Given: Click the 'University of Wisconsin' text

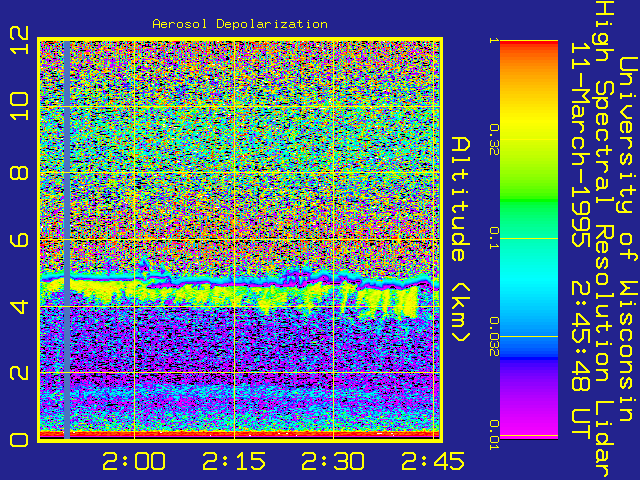Looking at the screenshot, I should click(629, 239).
